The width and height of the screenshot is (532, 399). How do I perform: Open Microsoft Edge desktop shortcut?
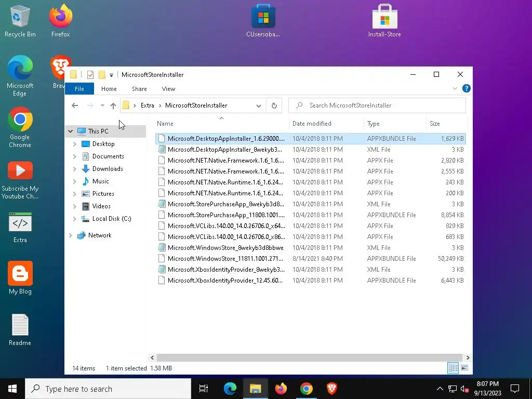(x=20, y=76)
